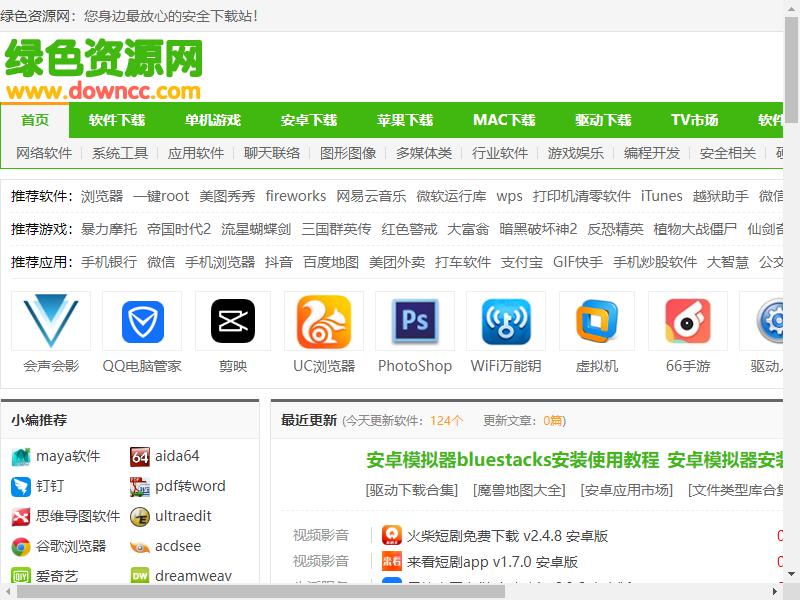The width and height of the screenshot is (800, 600).
Task: Click the horizontal scrollbar left arrow
Action: click(7, 592)
